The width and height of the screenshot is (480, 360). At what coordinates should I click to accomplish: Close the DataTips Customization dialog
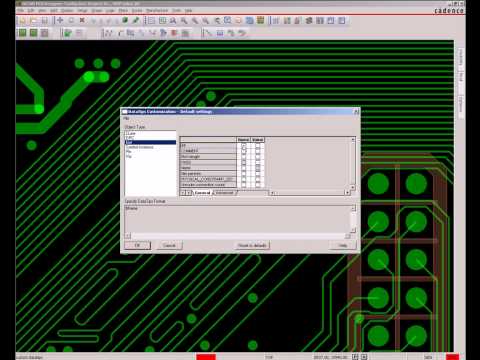tap(356, 112)
